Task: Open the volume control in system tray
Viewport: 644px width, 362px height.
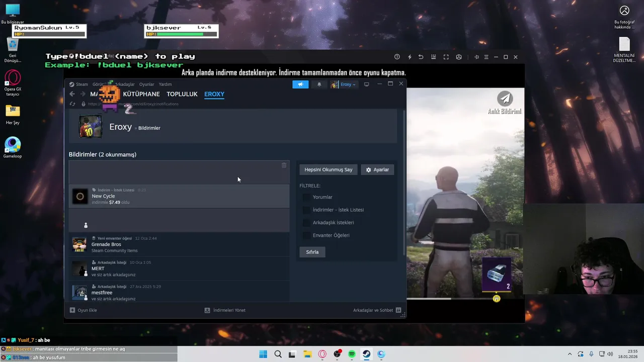Action: 610,354
